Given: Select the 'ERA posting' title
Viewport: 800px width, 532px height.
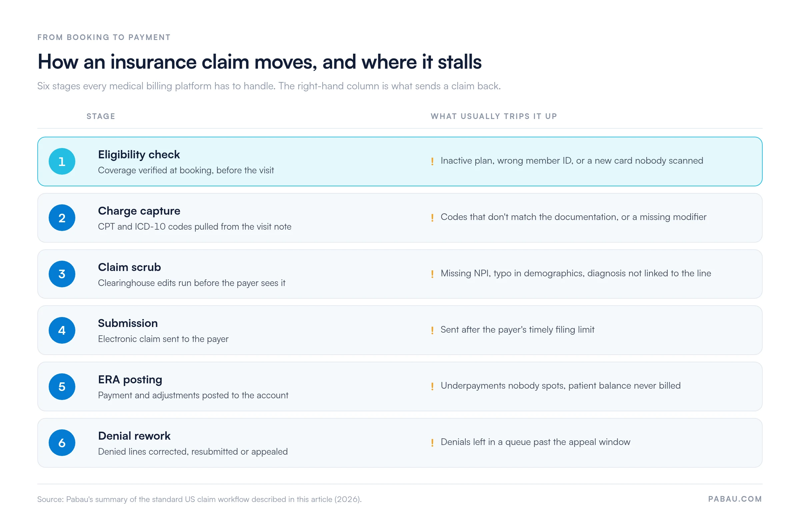Looking at the screenshot, I should point(130,380).
